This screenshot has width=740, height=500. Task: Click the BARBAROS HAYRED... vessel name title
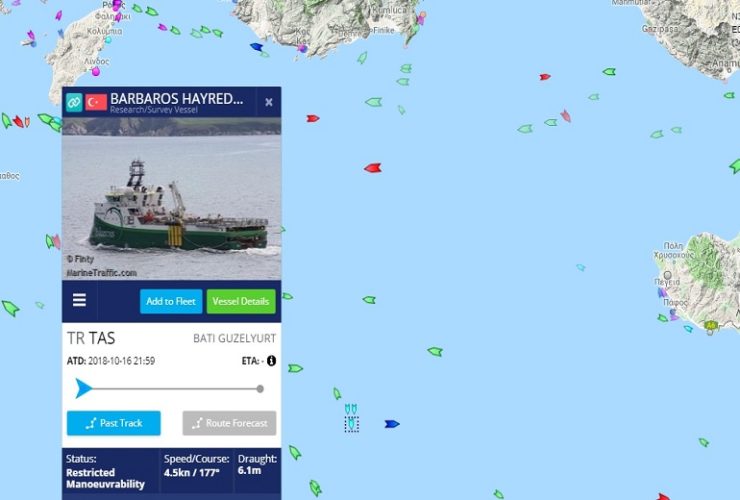[x=177, y=99]
